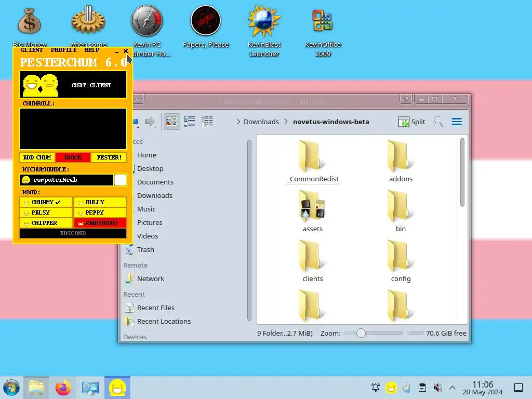Open the Dolphin hamburger menu
532x399 pixels.
pyautogui.click(x=457, y=122)
